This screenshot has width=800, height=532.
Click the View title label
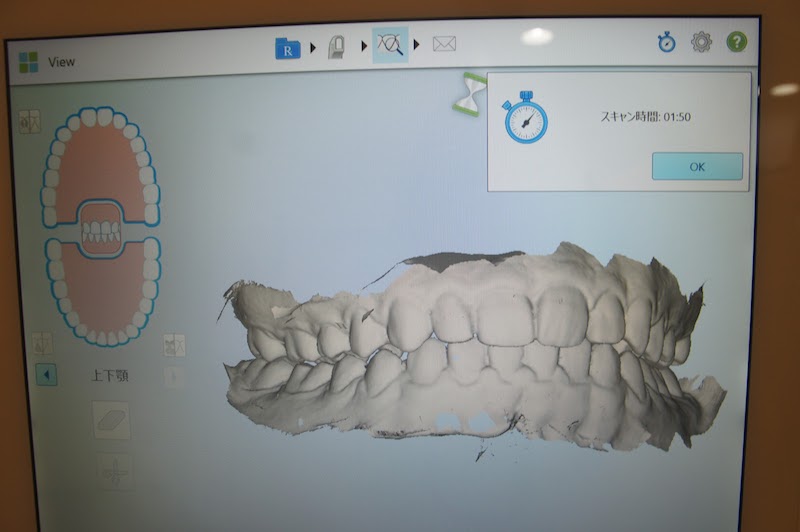click(x=62, y=62)
